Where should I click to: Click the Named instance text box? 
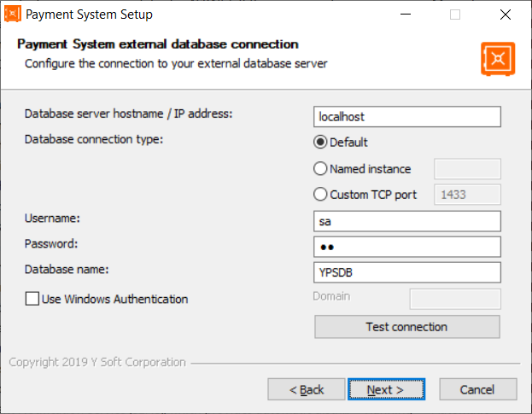coord(467,169)
